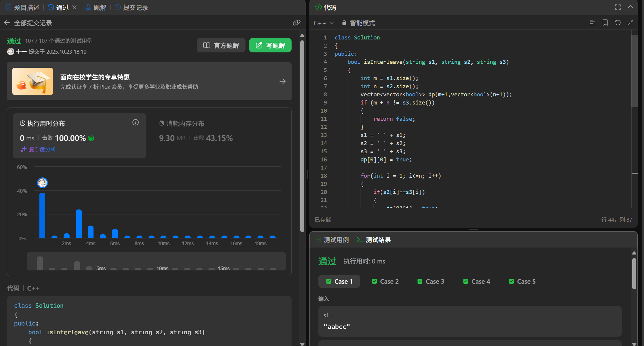
Task: Click the format code icon
Action: point(592,23)
